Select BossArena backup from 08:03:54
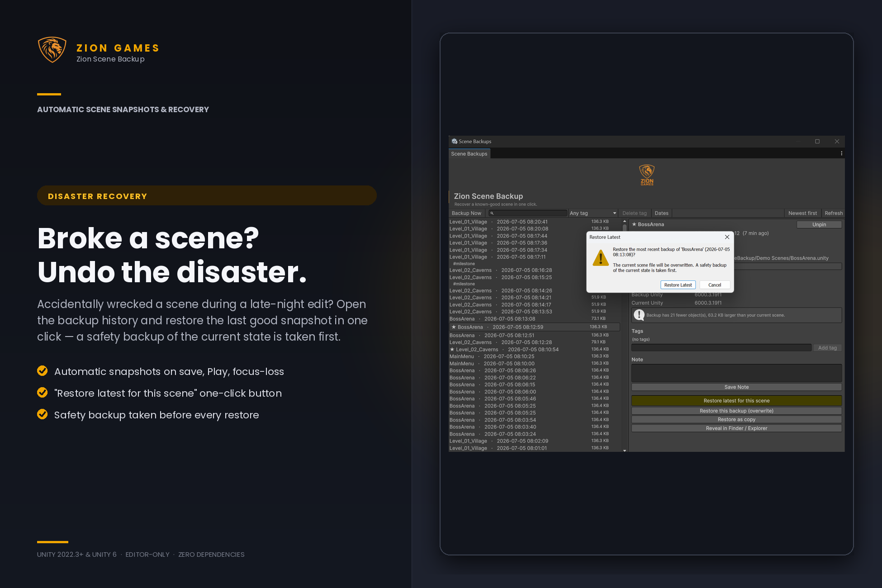This screenshot has height=588, width=882. (x=534, y=420)
